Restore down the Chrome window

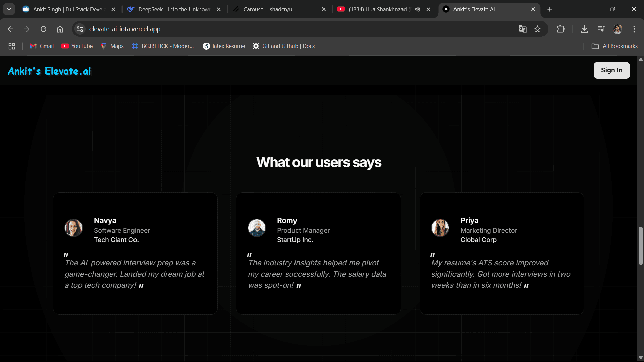tap(612, 9)
